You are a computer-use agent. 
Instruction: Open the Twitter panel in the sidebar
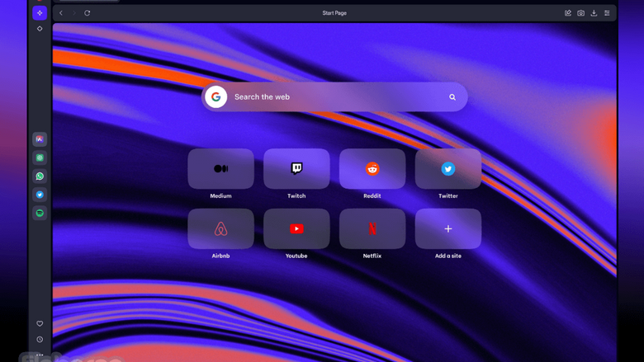click(40, 195)
